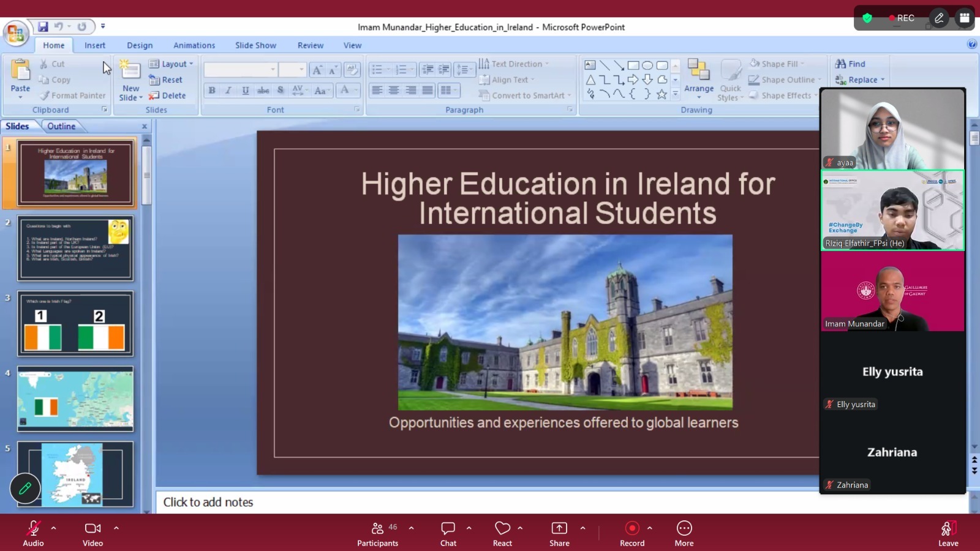The height and width of the screenshot is (551, 980).
Task: Open the Participants list icon
Action: 378,528
